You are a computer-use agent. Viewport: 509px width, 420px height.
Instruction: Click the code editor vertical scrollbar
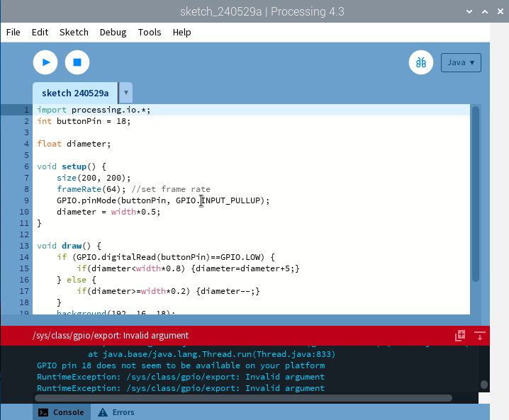pos(476,194)
